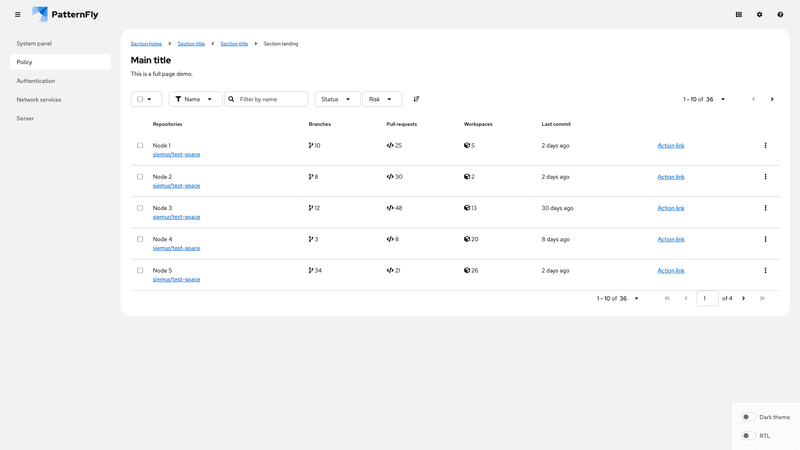This screenshot has width=800, height=450.
Task: Open kebab actions menu for Node 5
Action: pyautogui.click(x=765, y=270)
